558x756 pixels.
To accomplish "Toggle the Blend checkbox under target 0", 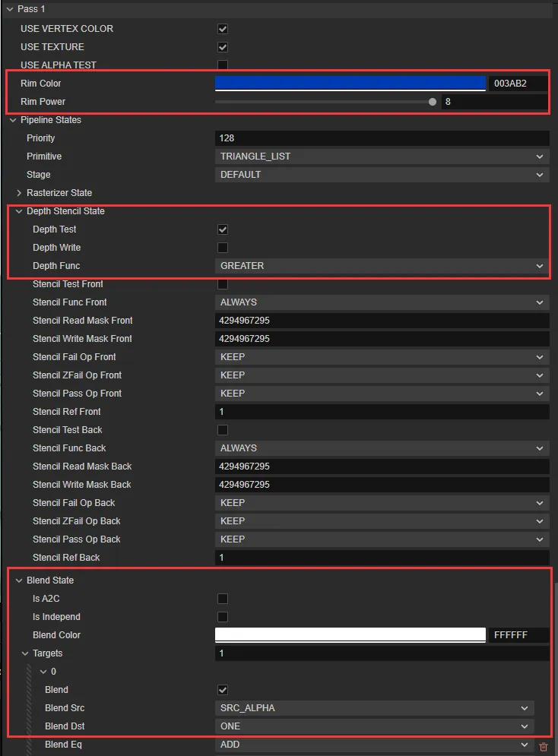I will tap(222, 690).
